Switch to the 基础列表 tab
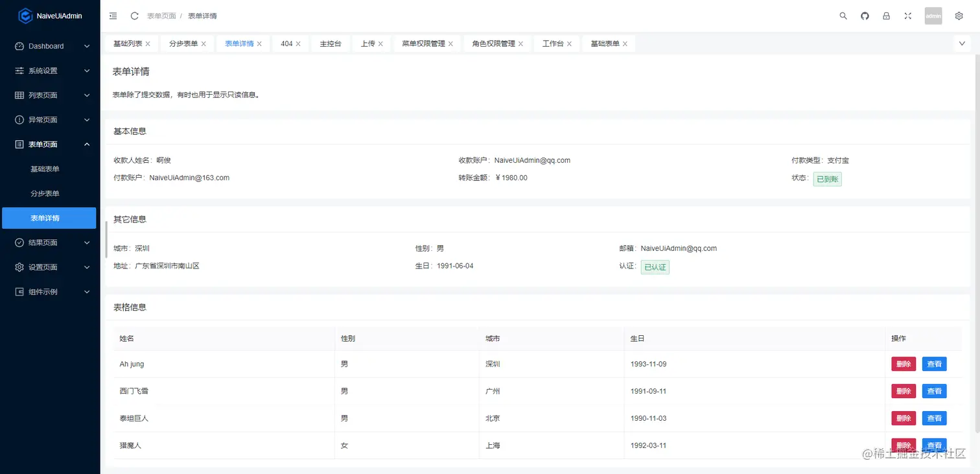980x474 pixels. [125, 43]
